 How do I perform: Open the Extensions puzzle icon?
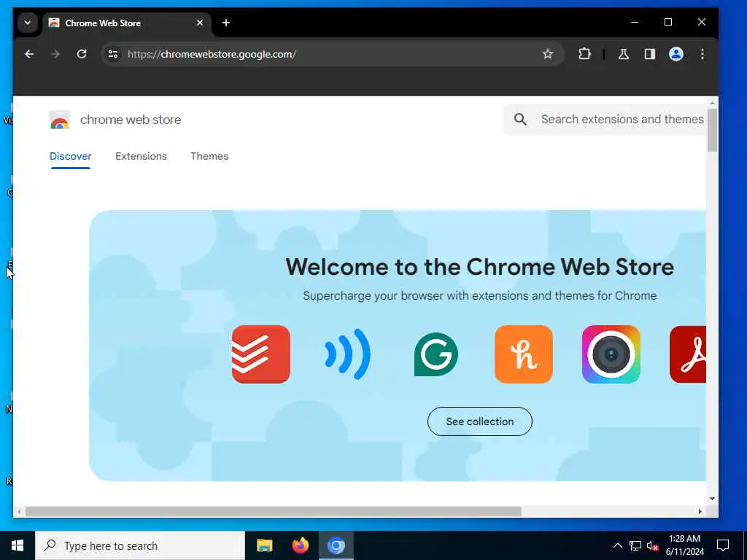click(584, 54)
